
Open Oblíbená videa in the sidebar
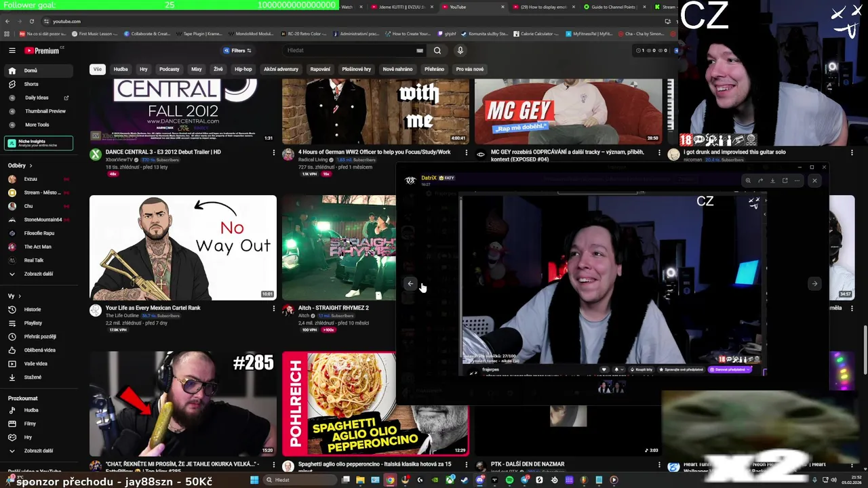(x=38, y=350)
